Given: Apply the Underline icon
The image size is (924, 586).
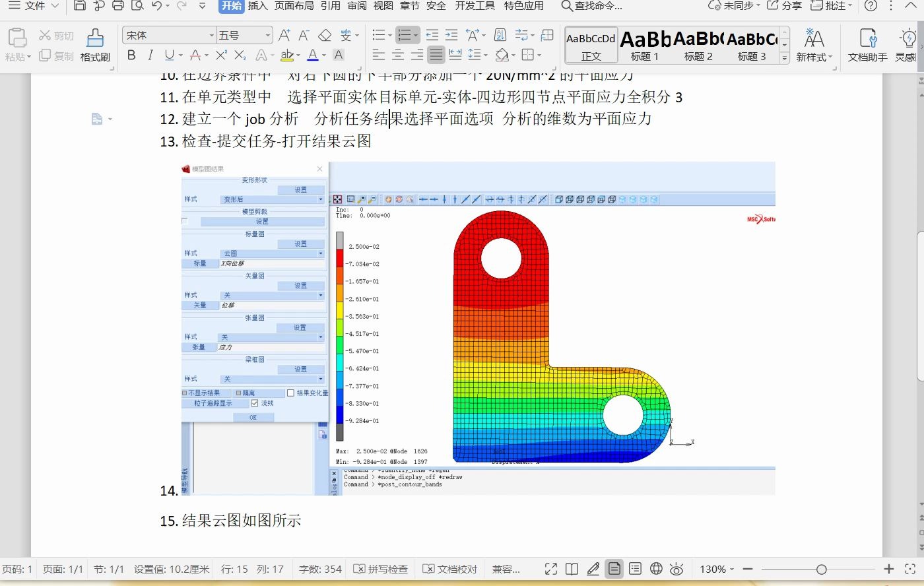Looking at the screenshot, I should 168,55.
